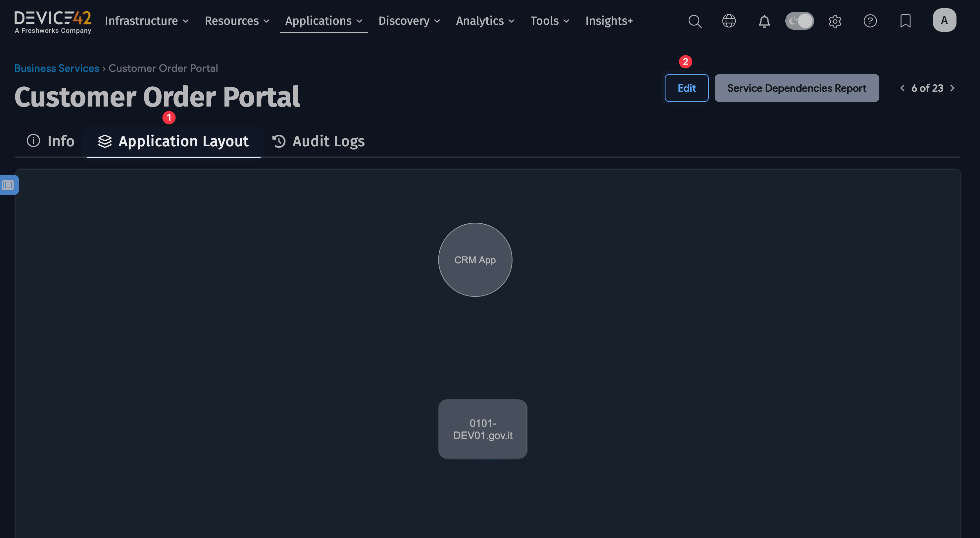This screenshot has height=538, width=980.
Task: Open the global search
Action: (695, 21)
